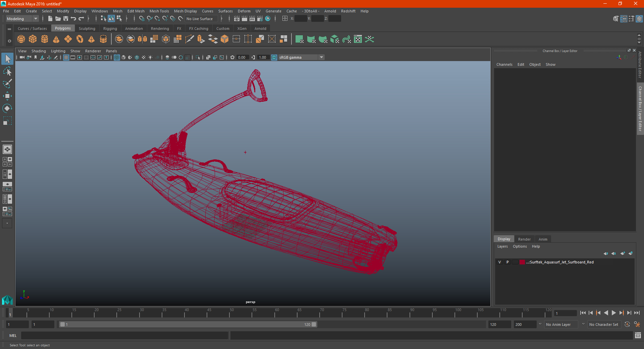Create a polygon cone from the shelf
Image resolution: width=644 pixels, height=349 pixels.
tap(56, 39)
